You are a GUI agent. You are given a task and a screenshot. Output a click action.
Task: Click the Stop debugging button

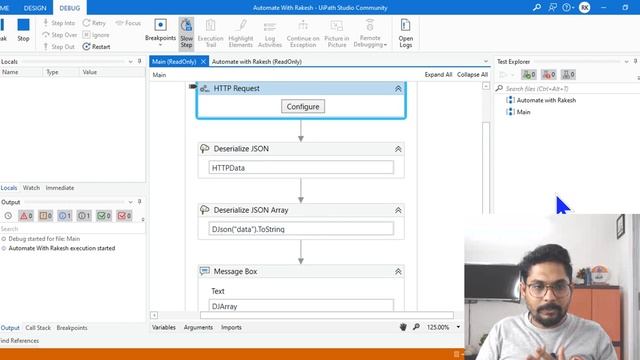[x=23, y=30]
